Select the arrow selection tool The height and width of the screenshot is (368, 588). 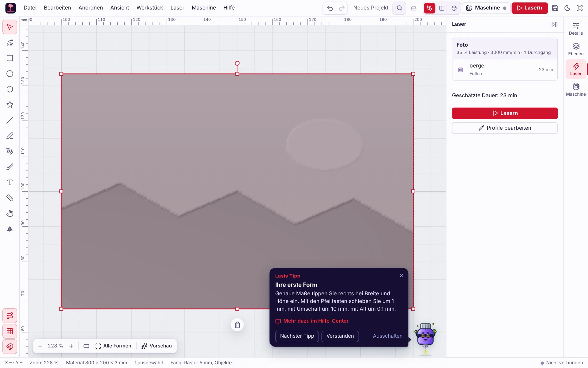point(10,27)
